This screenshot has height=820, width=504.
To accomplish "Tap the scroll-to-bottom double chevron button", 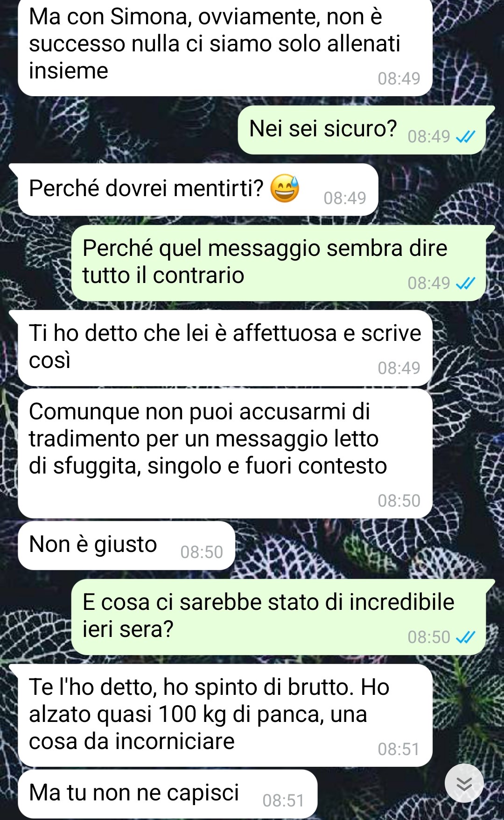I will (464, 783).
